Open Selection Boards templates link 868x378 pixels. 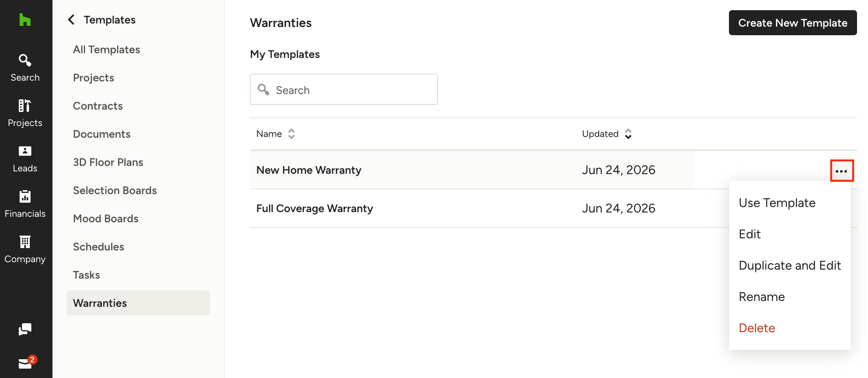(x=115, y=191)
